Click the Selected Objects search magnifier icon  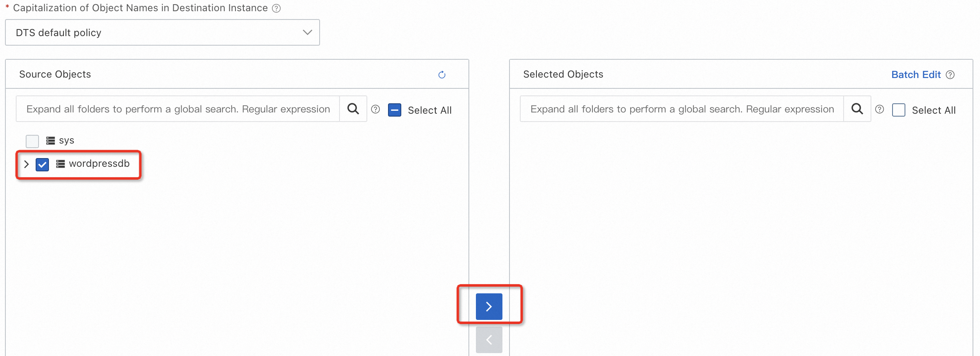(857, 109)
